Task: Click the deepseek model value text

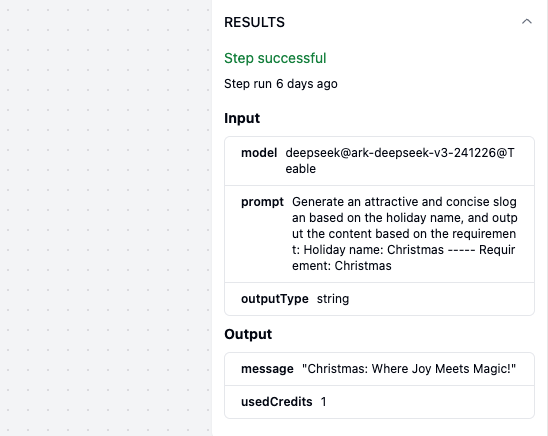Action: pos(400,161)
